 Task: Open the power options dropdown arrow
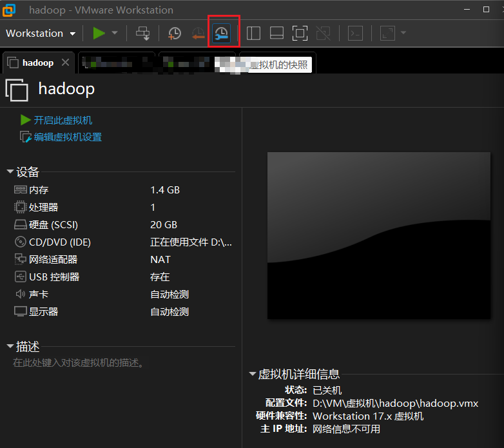(x=115, y=33)
